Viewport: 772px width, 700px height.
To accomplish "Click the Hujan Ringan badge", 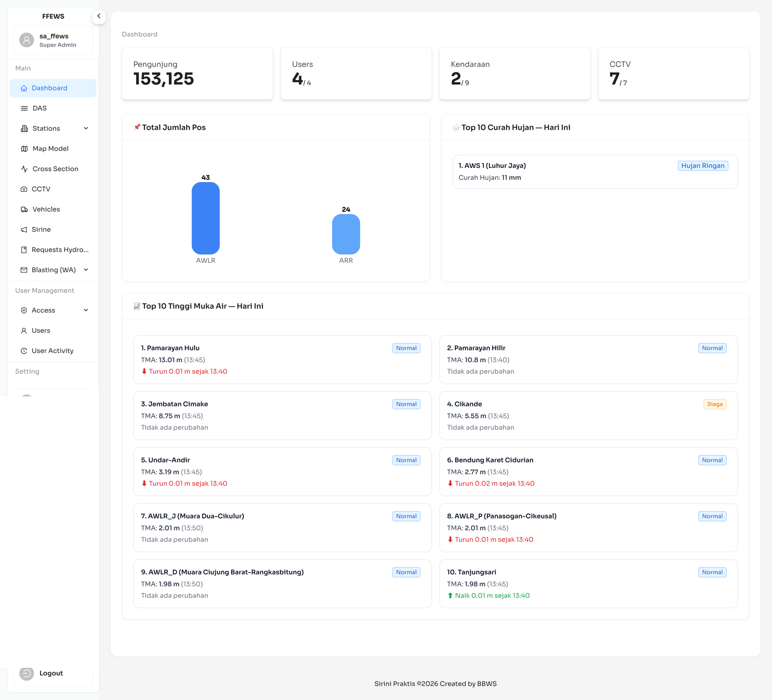I will 703,166.
